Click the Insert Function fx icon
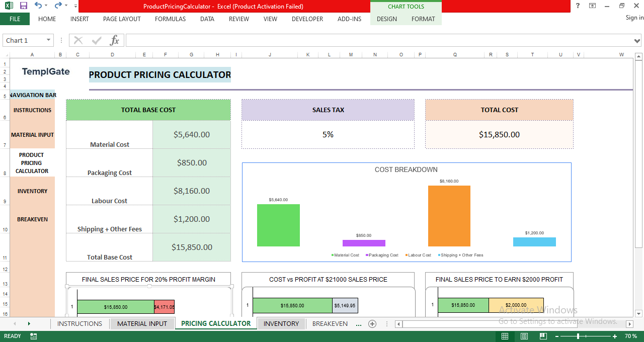 115,40
